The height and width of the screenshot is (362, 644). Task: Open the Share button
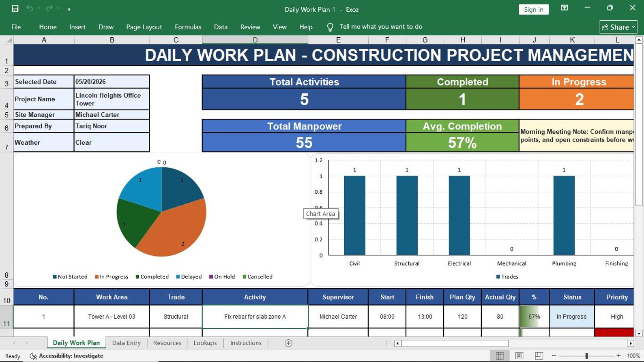pyautogui.click(x=618, y=27)
